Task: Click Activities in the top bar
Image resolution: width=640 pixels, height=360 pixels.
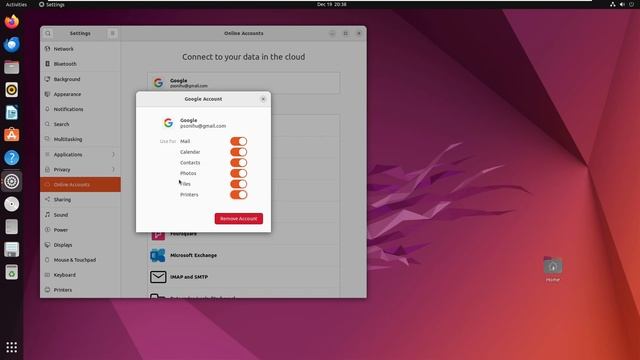Action: click(x=16, y=4)
